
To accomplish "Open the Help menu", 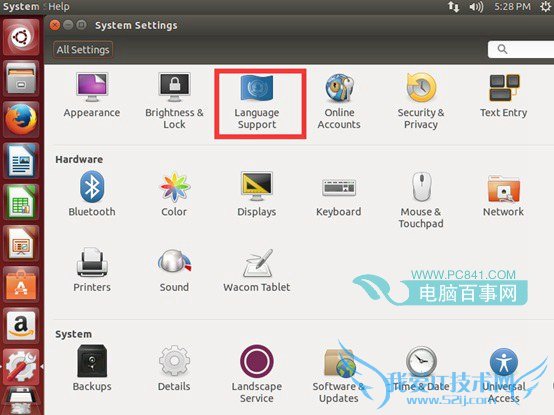I will coord(58,6).
